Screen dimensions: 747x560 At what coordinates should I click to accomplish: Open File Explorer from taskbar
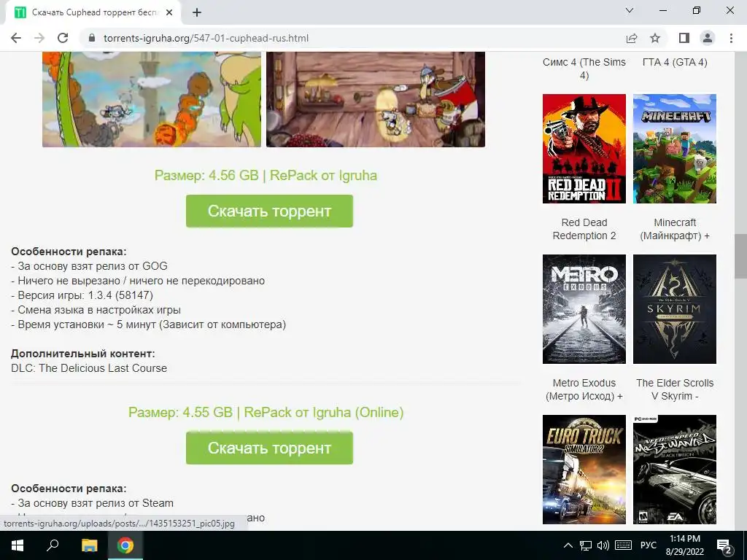(x=89, y=545)
